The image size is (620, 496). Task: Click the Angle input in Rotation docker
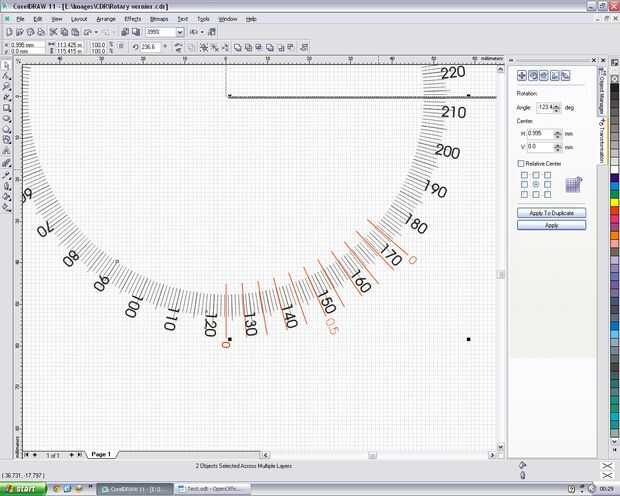point(545,107)
